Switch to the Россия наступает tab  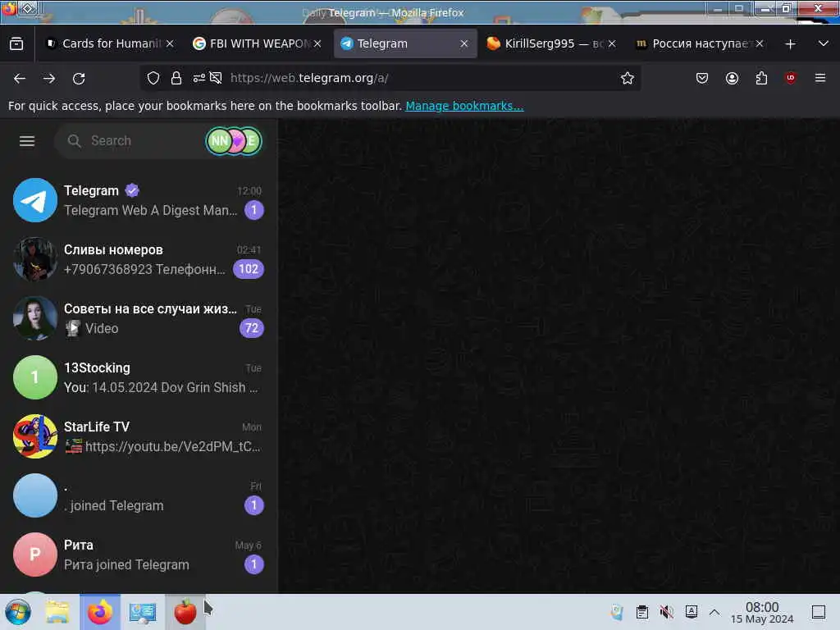699,43
